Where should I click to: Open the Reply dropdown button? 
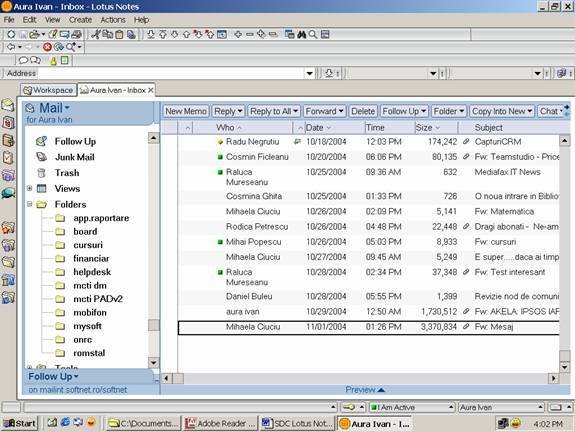[228, 111]
